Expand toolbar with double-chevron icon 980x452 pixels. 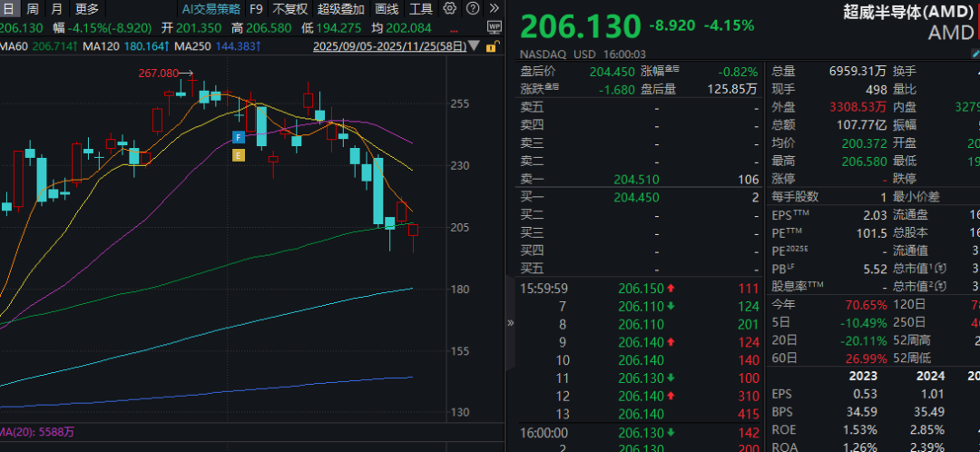click(495, 8)
